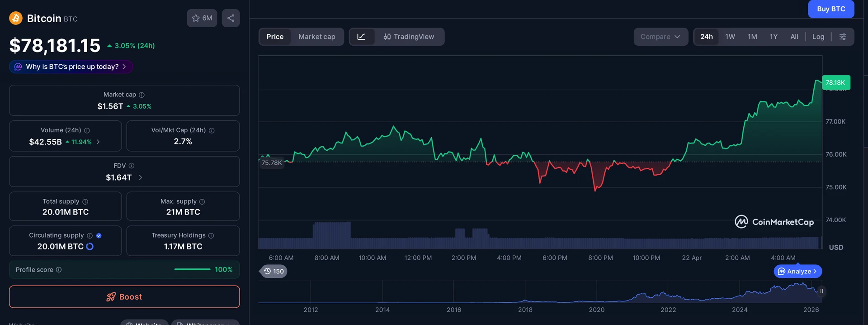Open the Total supply info icon

tap(85, 201)
